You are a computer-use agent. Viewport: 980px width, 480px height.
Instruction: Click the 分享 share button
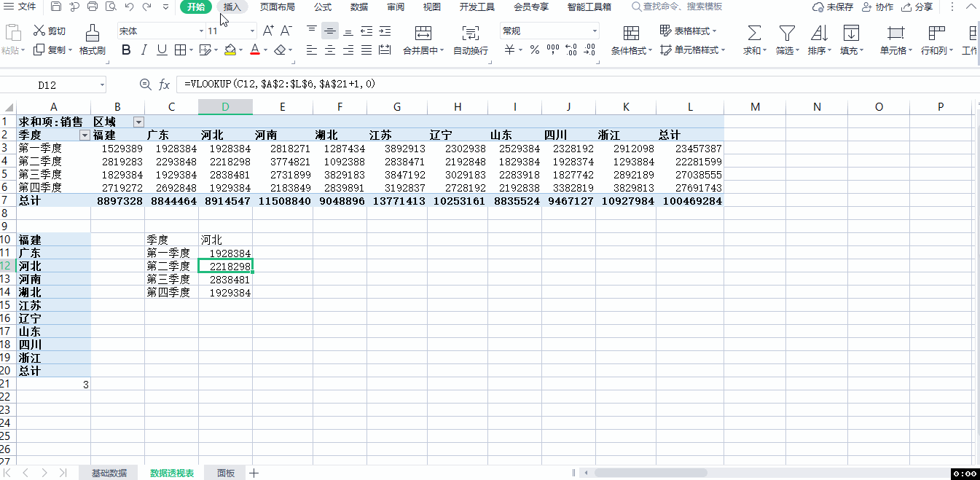[917, 7]
